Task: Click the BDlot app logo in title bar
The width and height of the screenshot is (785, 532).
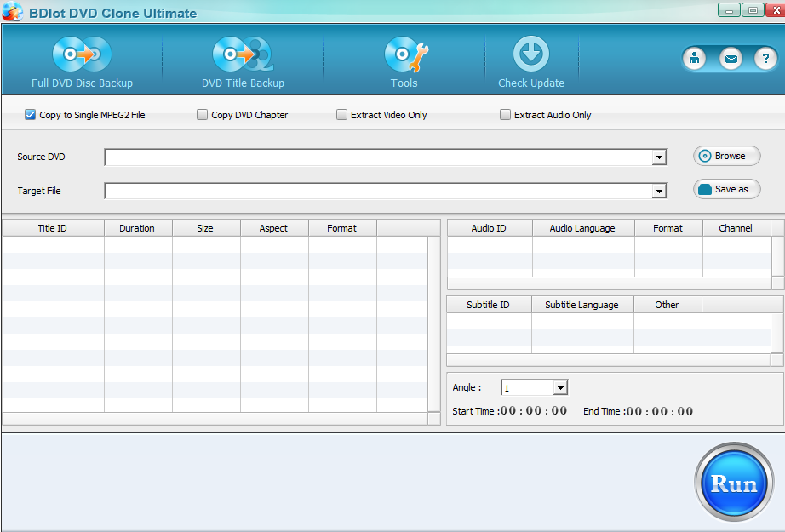Action: click(13, 12)
